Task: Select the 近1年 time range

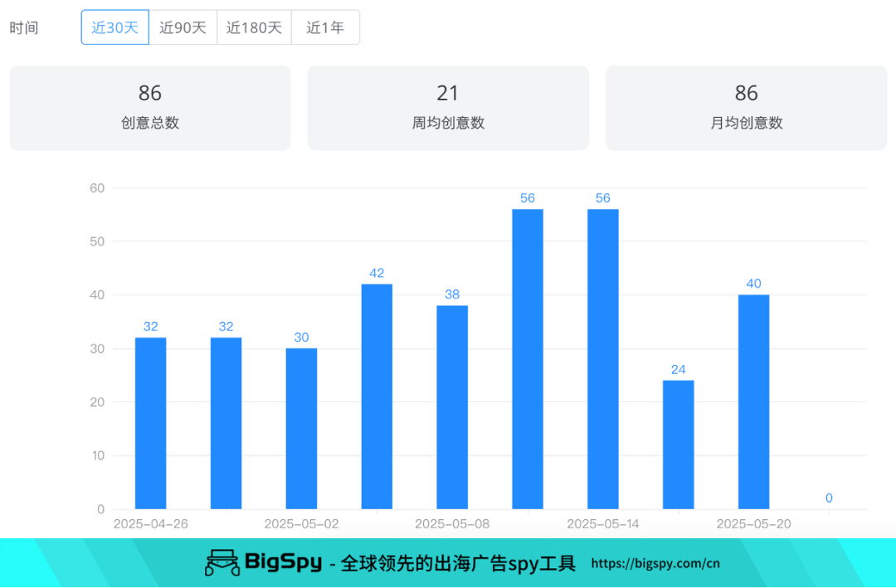Action: 325,27
